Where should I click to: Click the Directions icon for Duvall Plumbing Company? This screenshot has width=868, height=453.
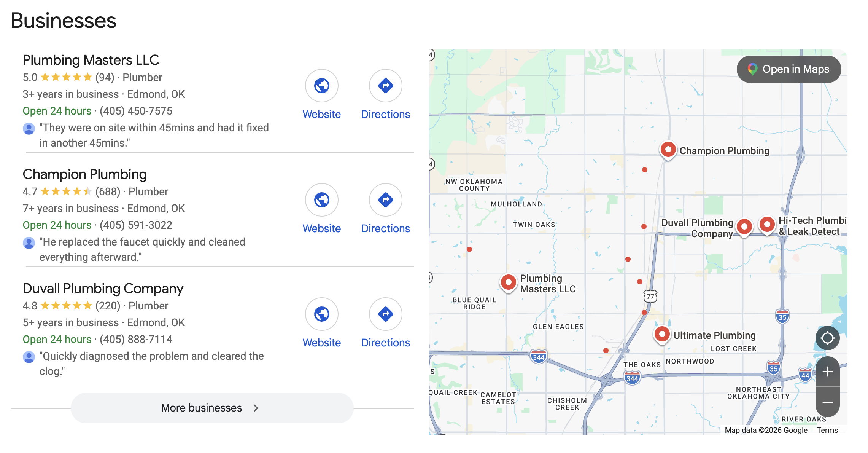(385, 314)
